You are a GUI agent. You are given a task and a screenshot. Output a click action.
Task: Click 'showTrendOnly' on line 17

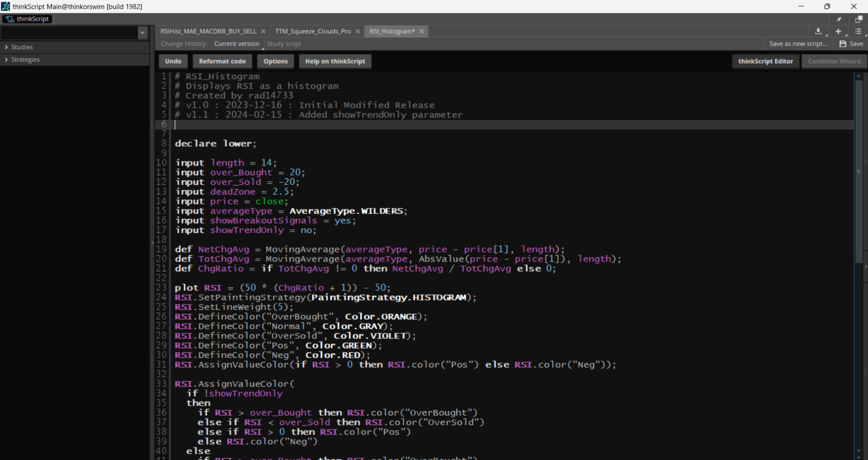pyautogui.click(x=247, y=230)
